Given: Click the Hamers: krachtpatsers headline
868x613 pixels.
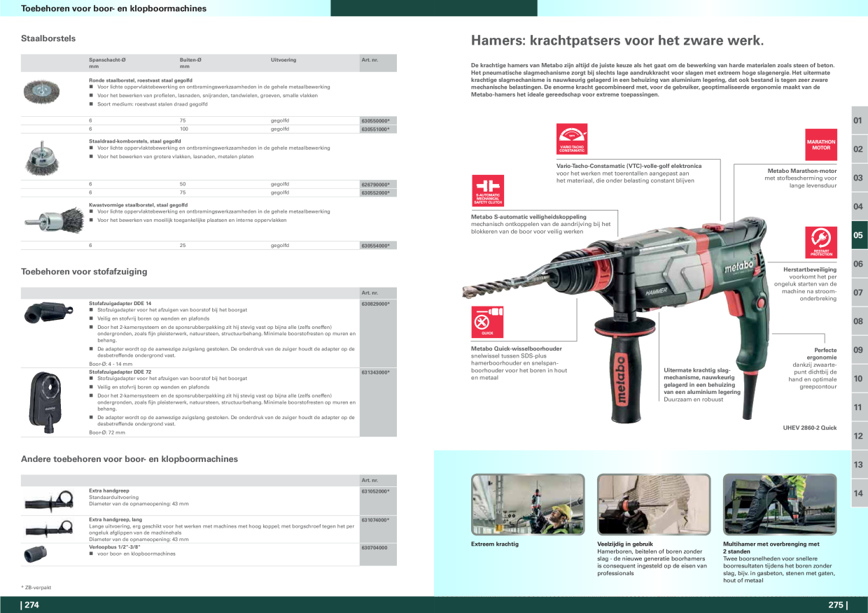Looking at the screenshot, I should coord(617,41).
